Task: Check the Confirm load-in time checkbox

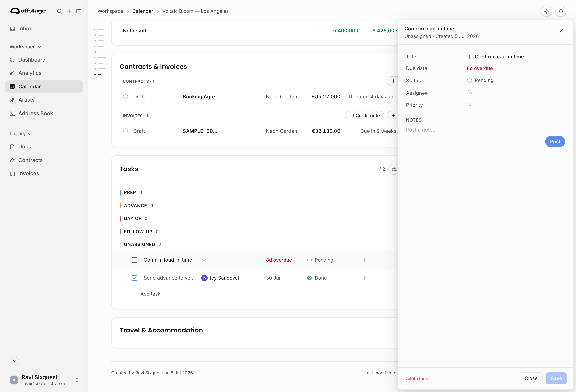Action: tap(134, 260)
